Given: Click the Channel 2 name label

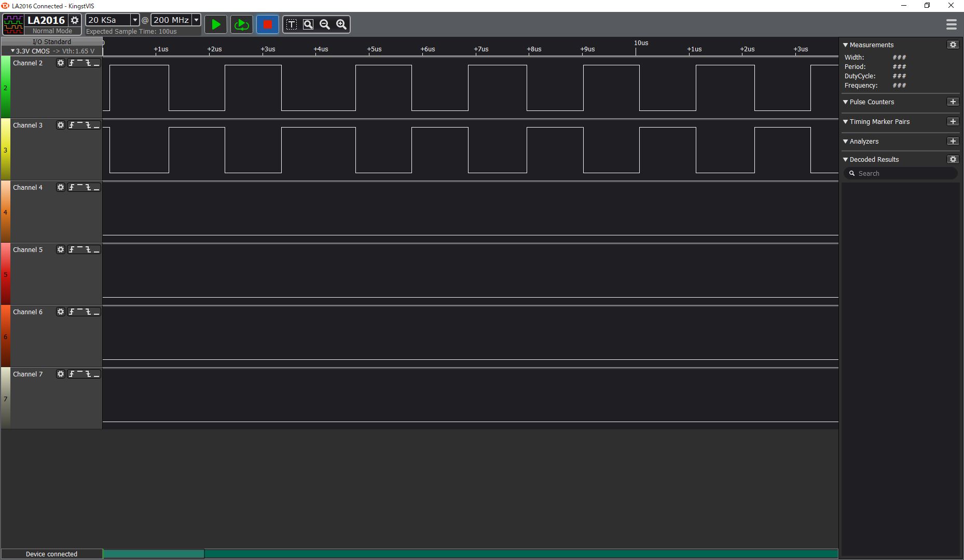Looking at the screenshot, I should pos(28,63).
